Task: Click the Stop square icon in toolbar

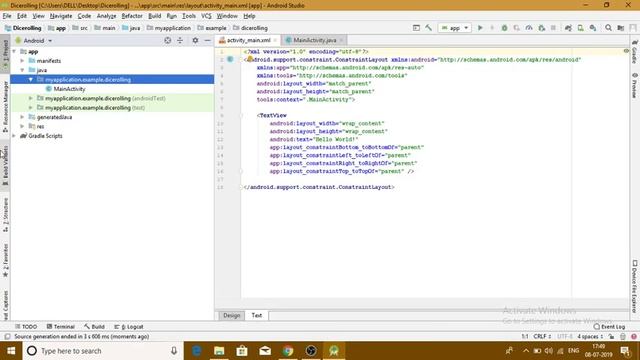Action: (x=553, y=28)
